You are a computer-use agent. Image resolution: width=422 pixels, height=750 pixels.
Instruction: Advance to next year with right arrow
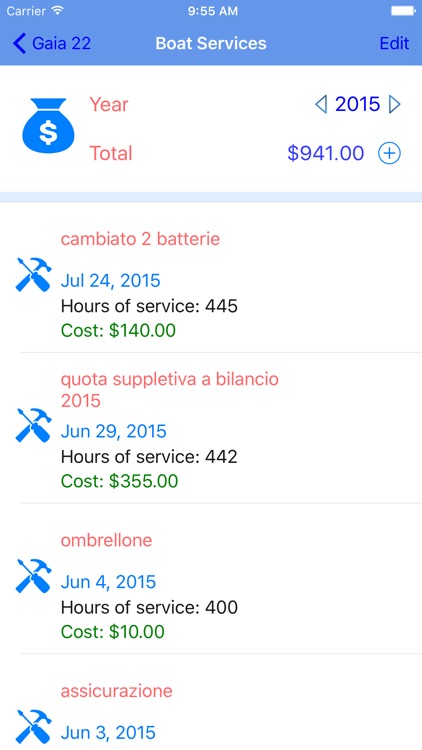click(395, 104)
